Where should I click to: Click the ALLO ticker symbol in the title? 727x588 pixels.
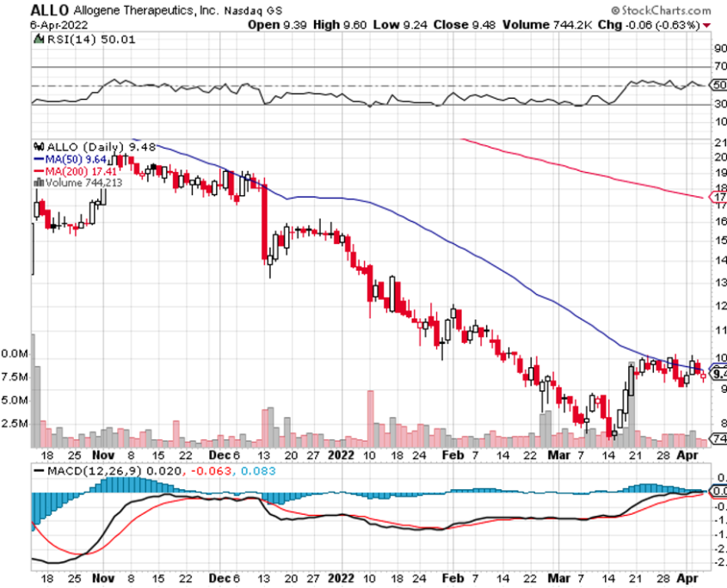point(50,9)
